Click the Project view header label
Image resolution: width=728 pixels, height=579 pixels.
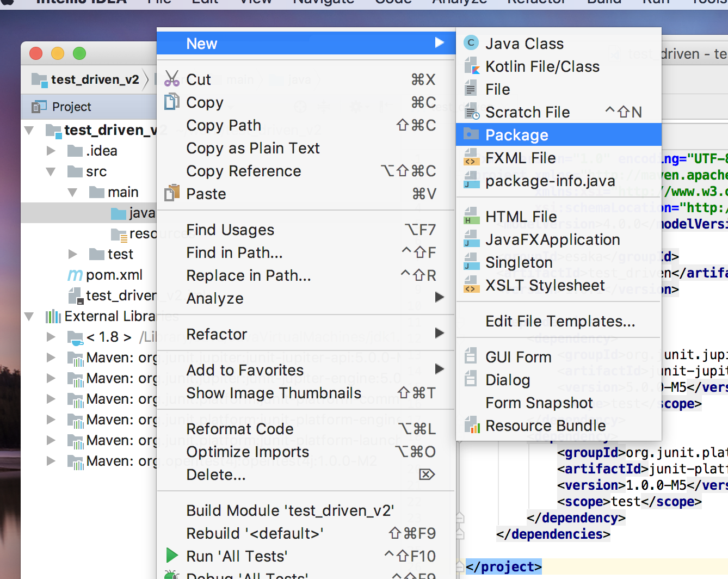click(72, 107)
